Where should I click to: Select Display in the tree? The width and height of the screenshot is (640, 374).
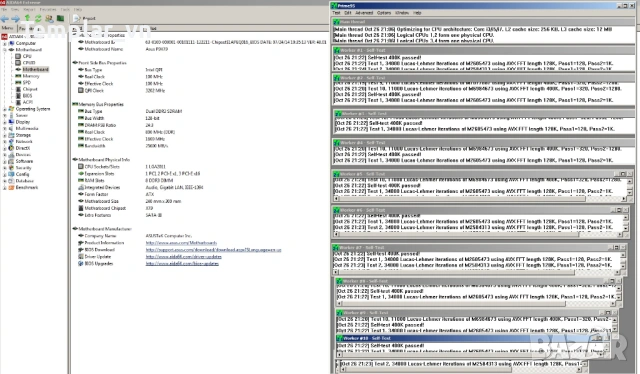pos(23,122)
